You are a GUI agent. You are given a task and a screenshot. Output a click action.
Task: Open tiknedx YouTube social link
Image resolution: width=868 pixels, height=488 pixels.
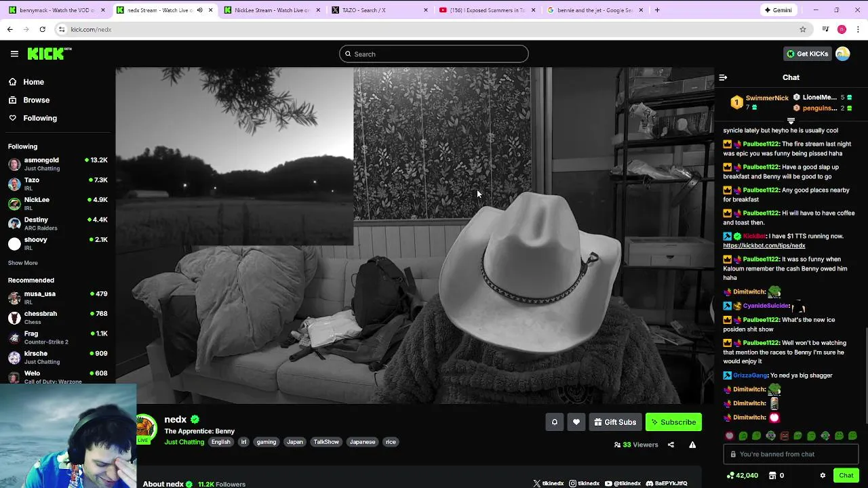(623, 483)
